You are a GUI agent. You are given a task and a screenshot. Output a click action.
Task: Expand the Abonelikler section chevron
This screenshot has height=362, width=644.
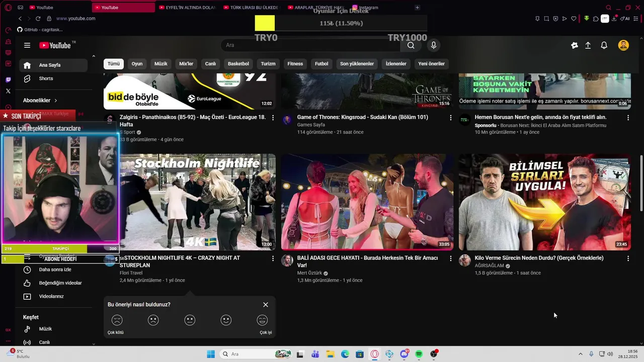(56, 101)
